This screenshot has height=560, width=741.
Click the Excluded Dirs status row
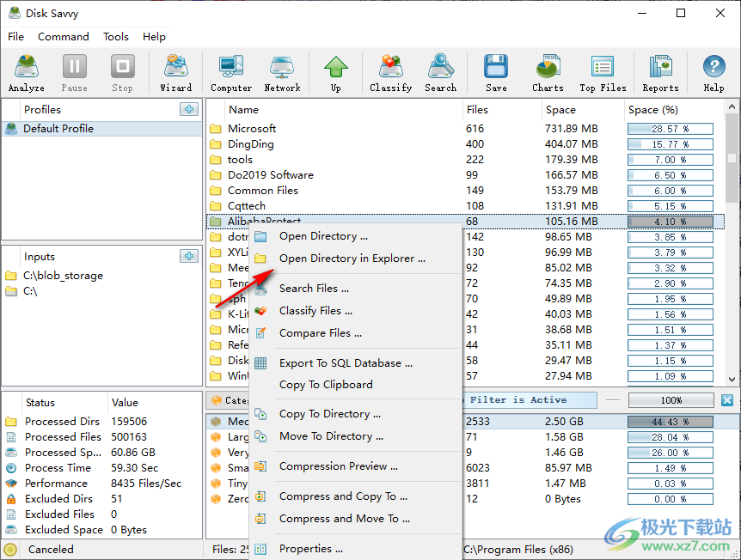point(102,499)
